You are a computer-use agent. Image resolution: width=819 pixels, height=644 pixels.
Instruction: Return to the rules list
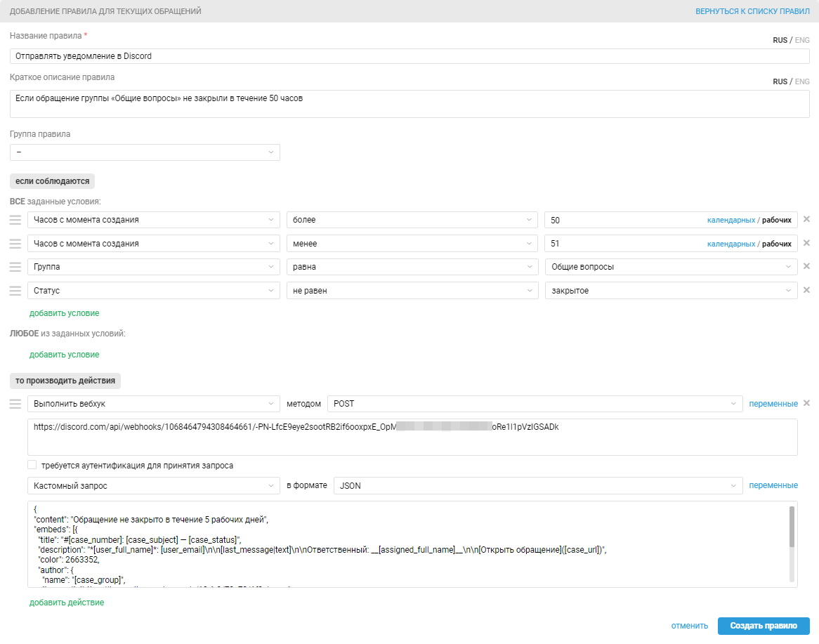coord(752,11)
